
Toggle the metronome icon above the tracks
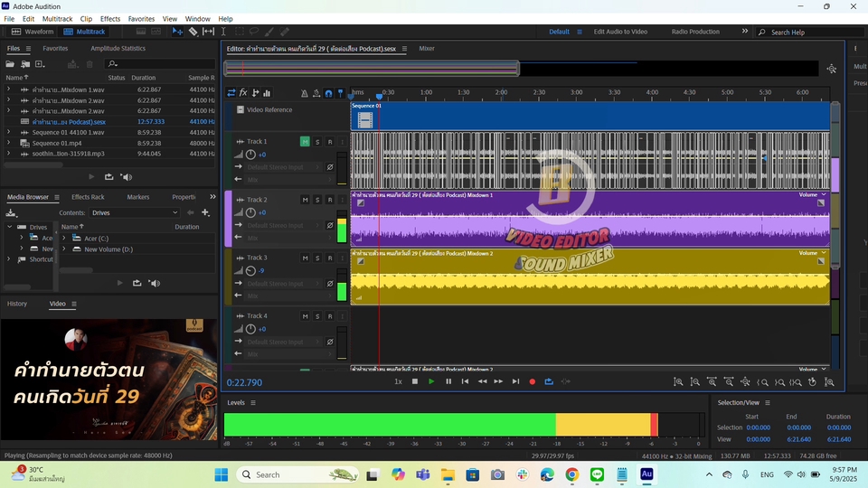click(304, 93)
